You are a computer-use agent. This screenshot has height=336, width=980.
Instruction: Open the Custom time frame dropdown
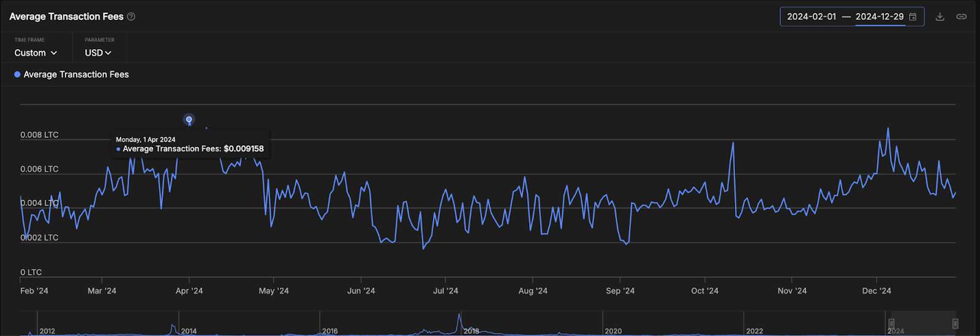pyautogui.click(x=36, y=53)
